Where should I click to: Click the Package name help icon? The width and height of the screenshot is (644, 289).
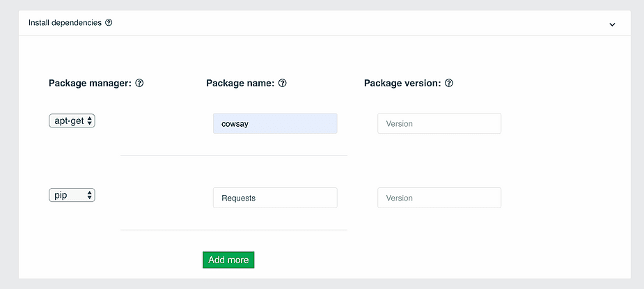[282, 84]
